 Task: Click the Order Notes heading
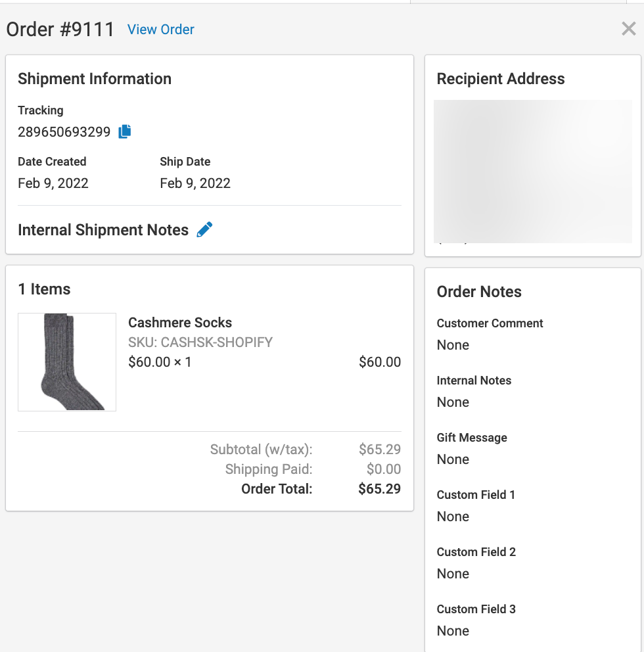click(x=479, y=291)
